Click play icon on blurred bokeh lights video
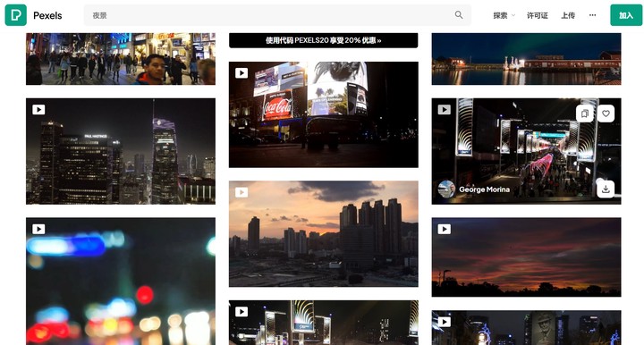 38,229
